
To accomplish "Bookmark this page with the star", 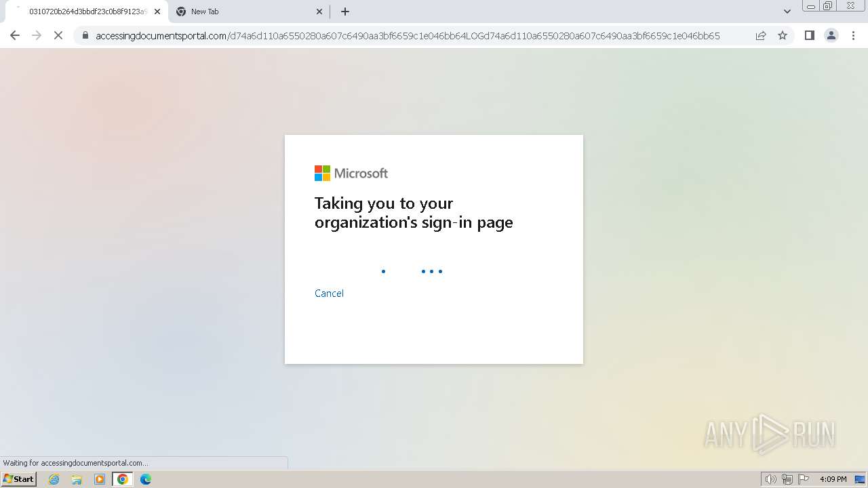I will point(783,35).
